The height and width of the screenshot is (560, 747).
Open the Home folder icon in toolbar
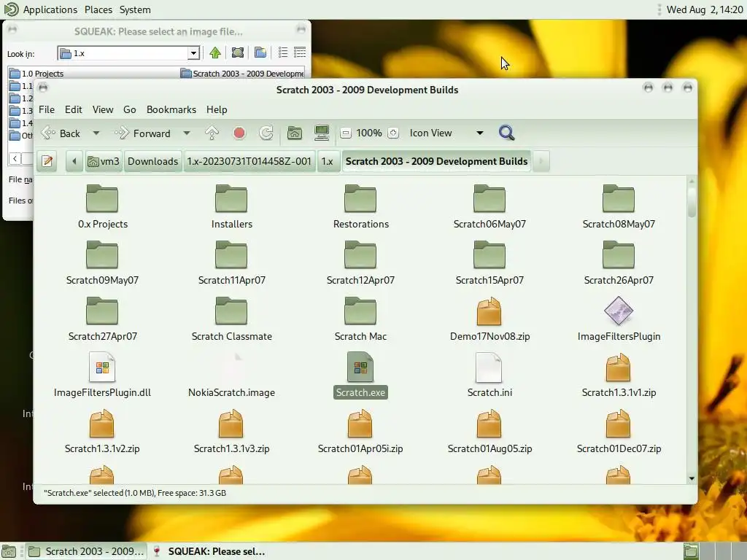click(x=295, y=133)
